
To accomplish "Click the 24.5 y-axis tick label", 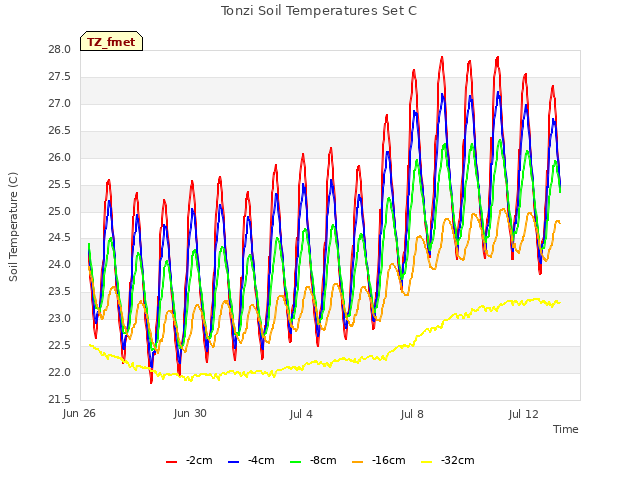I will [60, 238].
